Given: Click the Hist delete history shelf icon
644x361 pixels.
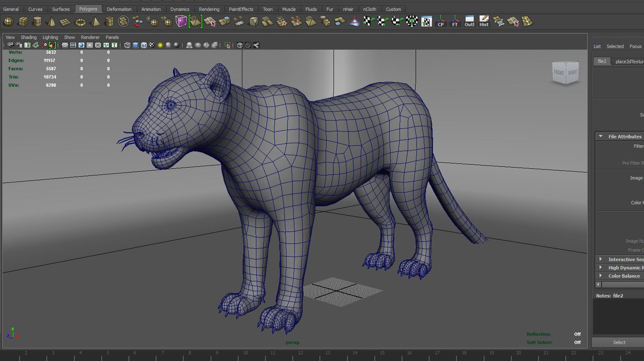Looking at the screenshot, I should point(484,21).
